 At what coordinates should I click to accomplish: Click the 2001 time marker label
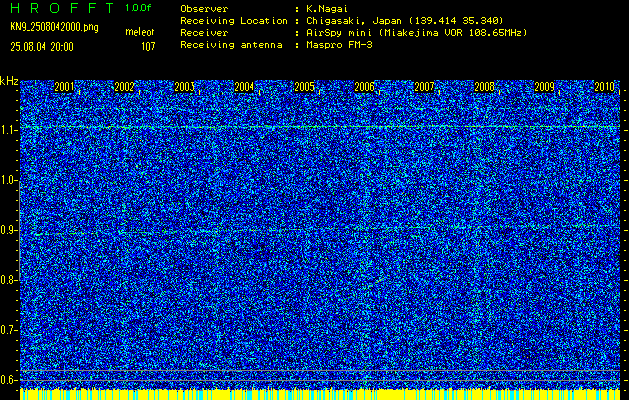(64, 87)
